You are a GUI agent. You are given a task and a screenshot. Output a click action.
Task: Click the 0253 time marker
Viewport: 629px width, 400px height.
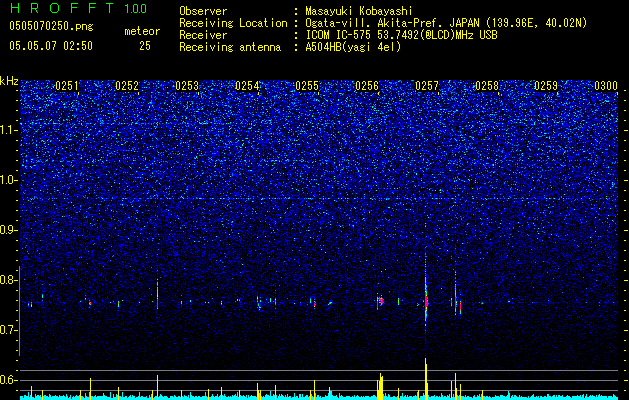[187, 86]
